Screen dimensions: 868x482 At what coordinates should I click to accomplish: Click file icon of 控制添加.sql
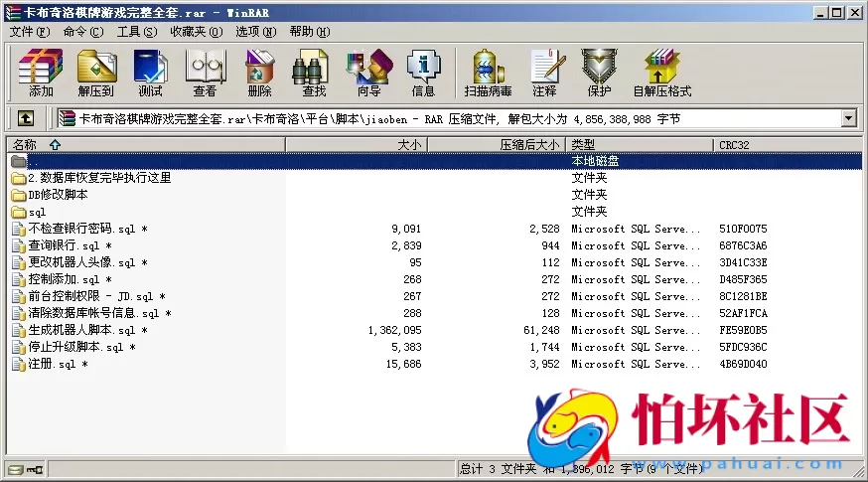(x=19, y=280)
